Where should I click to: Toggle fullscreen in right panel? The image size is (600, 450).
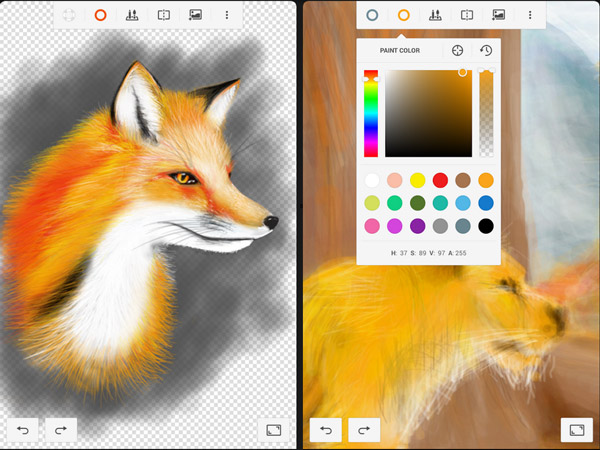tap(577, 430)
